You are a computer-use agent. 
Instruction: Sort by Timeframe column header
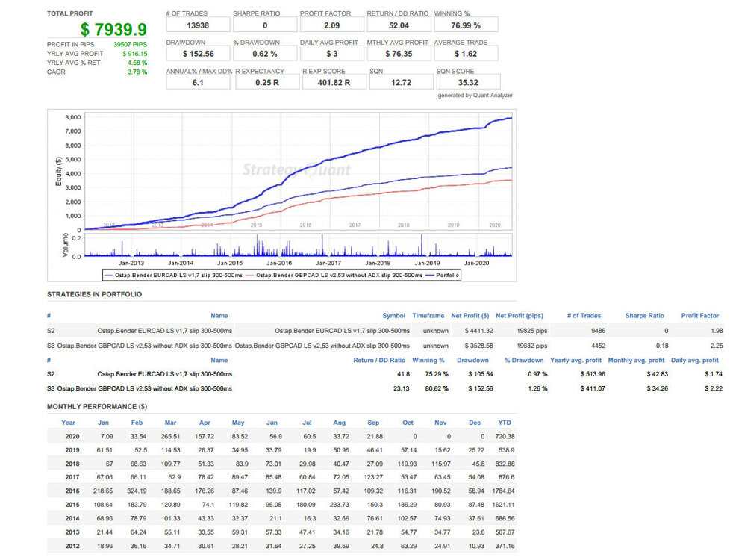(428, 316)
